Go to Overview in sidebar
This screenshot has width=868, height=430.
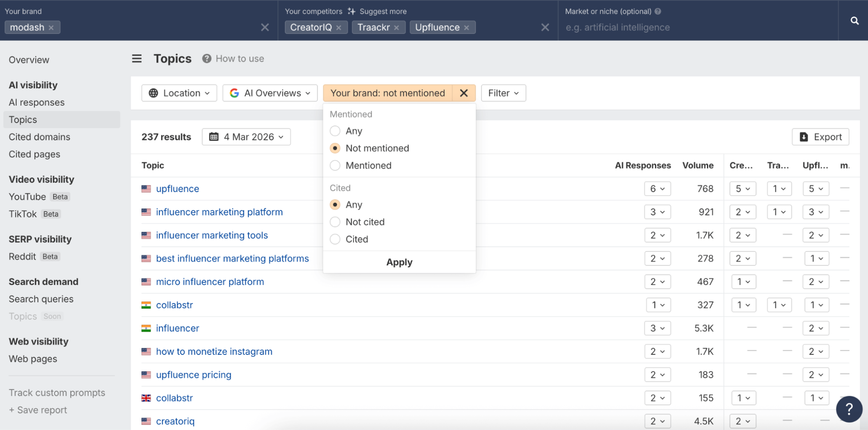click(x=29, y=60)
